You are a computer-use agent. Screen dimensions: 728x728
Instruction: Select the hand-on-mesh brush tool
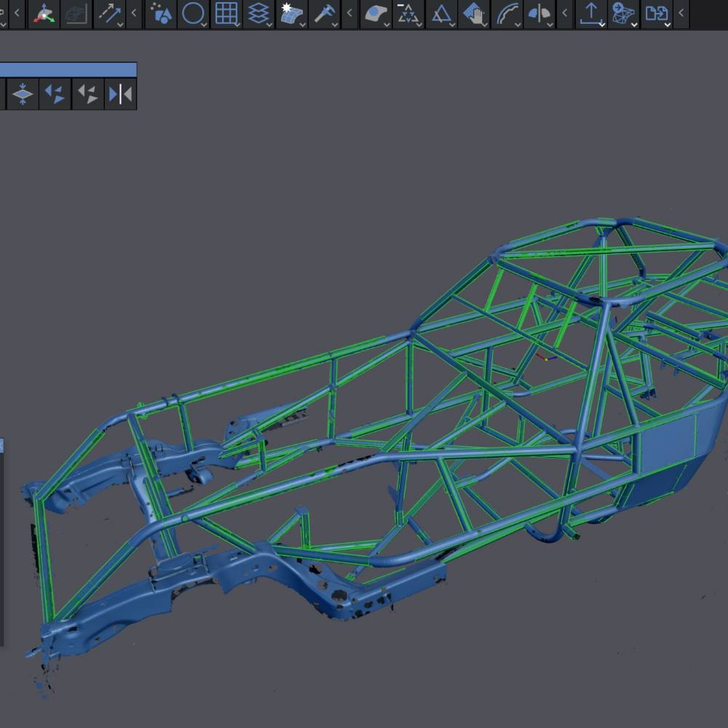pos(474,14)
